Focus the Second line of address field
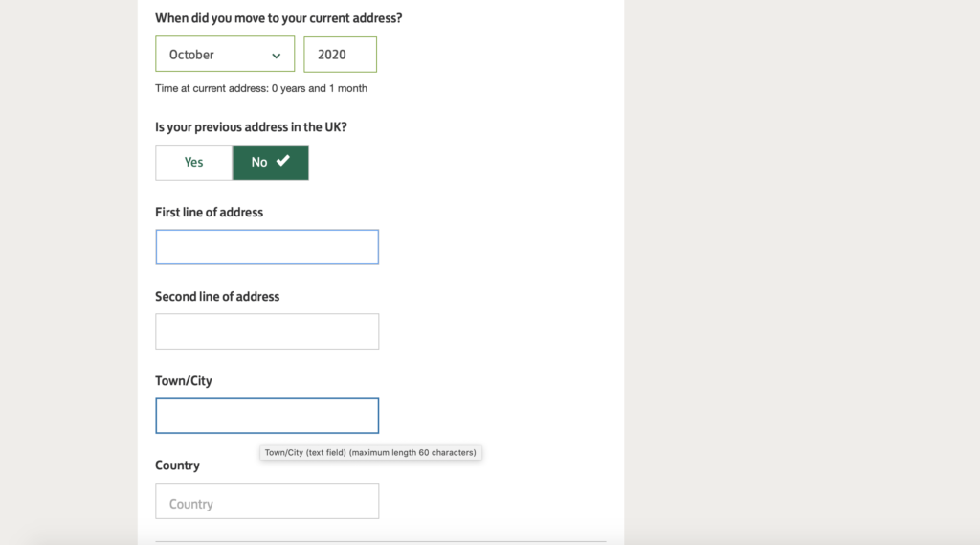The height and width of the screenshot is (545, 980). 267,331
